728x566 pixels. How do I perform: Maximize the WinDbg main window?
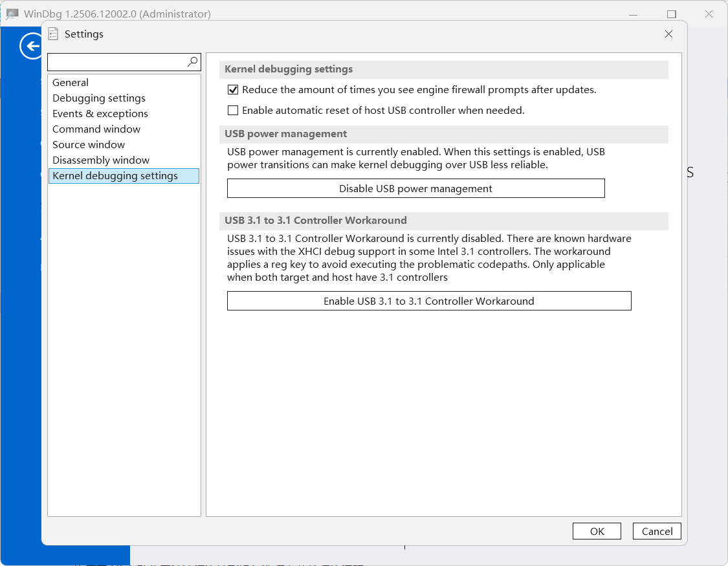(671, 14)
